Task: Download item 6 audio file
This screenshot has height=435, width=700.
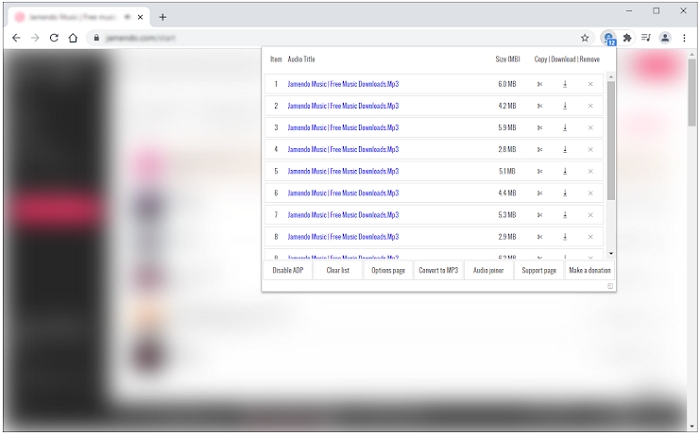Action: point(565,193)
